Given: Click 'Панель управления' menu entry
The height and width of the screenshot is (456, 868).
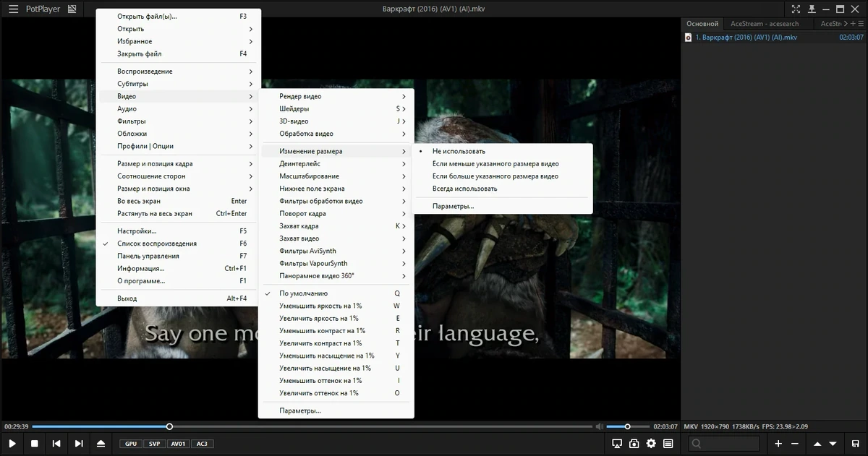Looking at the screenshot, I should pos(179,256).
